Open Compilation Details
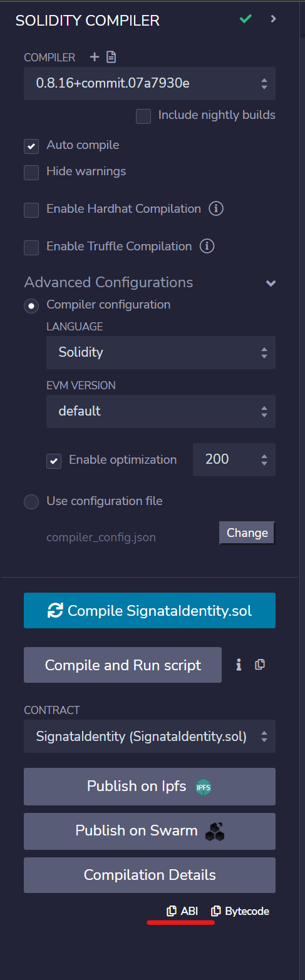The image size is (305, 980). point(150,875)
